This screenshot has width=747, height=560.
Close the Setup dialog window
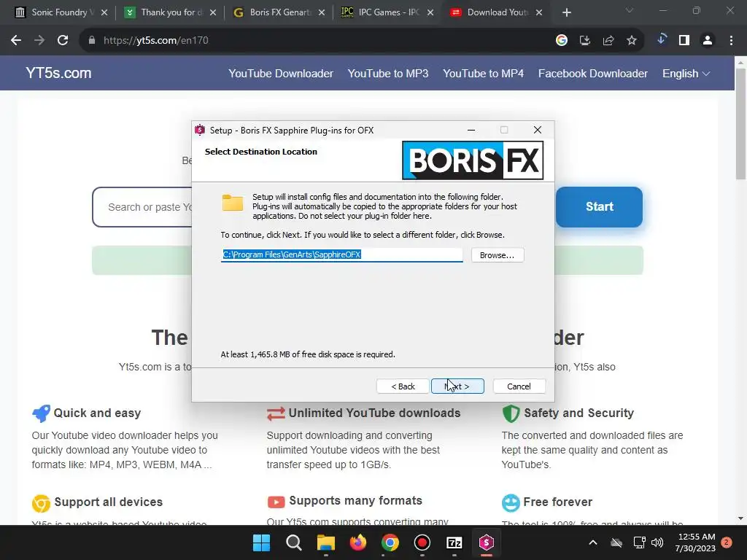click(x=538, y=130)
